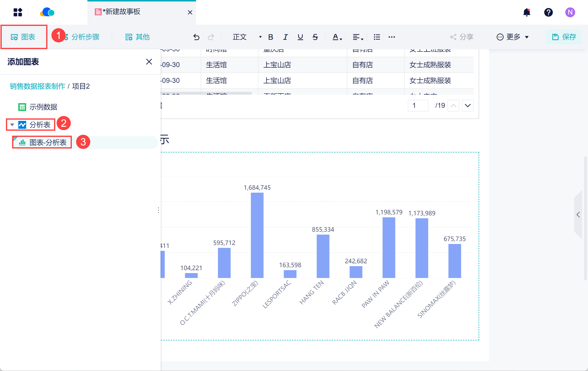Go to next table page

(468, 105)
